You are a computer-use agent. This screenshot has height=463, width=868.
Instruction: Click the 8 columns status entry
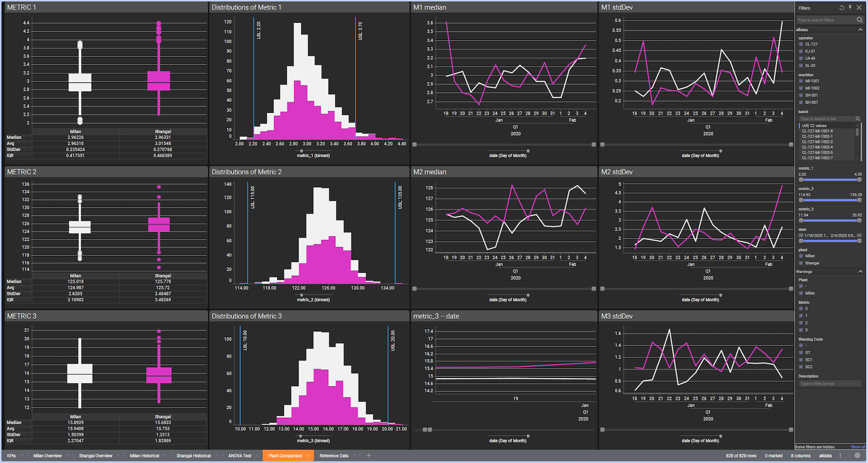(801, 456)
